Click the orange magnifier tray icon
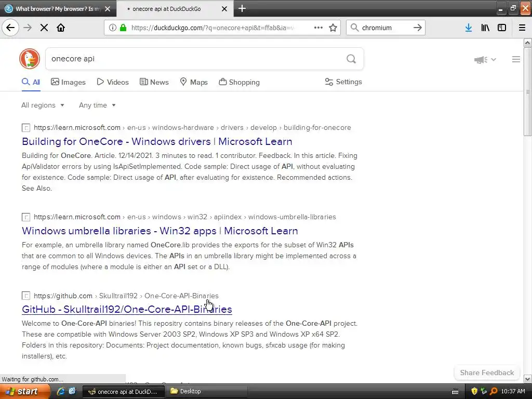Image resolution: width=532 pixels, height=399 pixels. tap(494, 391)
